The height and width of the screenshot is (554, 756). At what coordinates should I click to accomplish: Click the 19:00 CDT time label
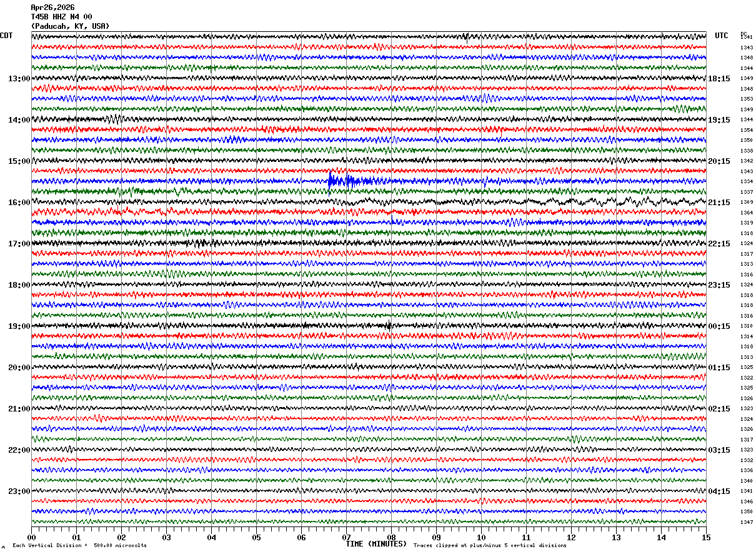tap(19, 326)
